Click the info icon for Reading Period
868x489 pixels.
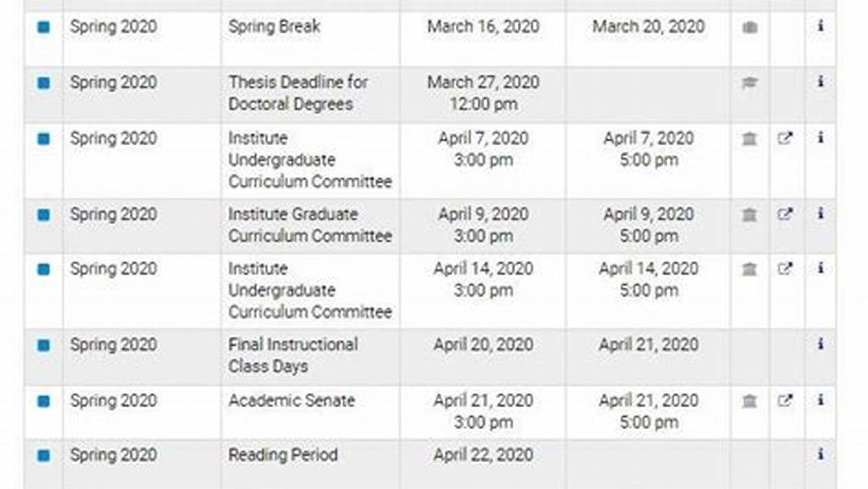820,455
